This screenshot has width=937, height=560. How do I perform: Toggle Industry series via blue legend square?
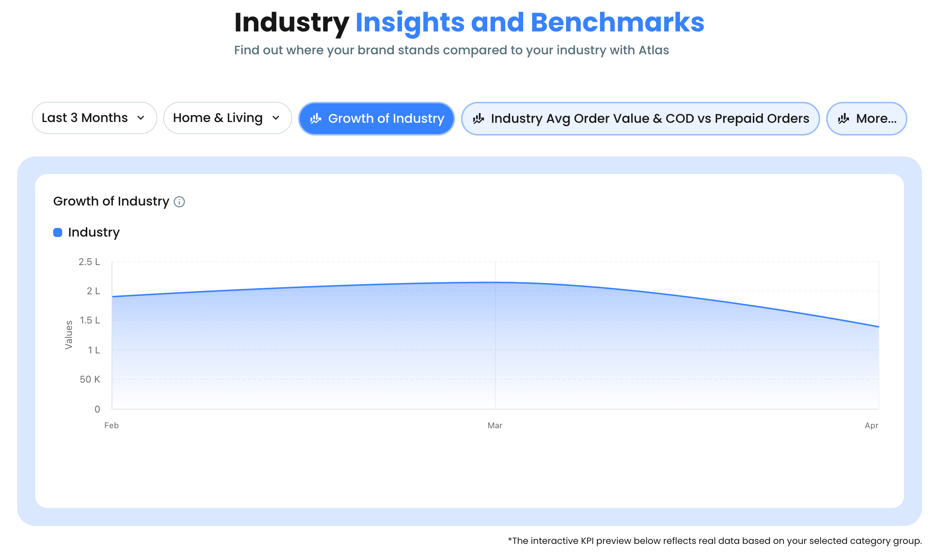click(x=58, y=232)
